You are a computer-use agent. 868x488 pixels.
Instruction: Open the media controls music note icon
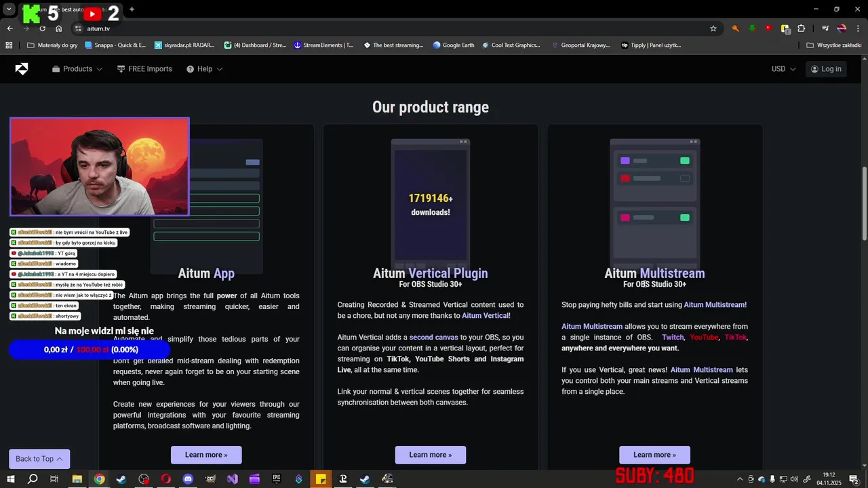point(825,28)
